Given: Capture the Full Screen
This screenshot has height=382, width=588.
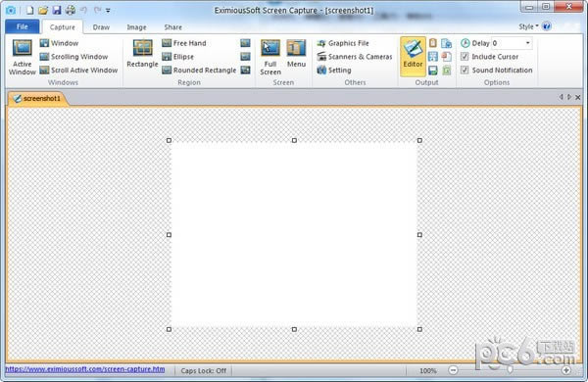Looking at the screenshot, I should click(x=270, y=57).
